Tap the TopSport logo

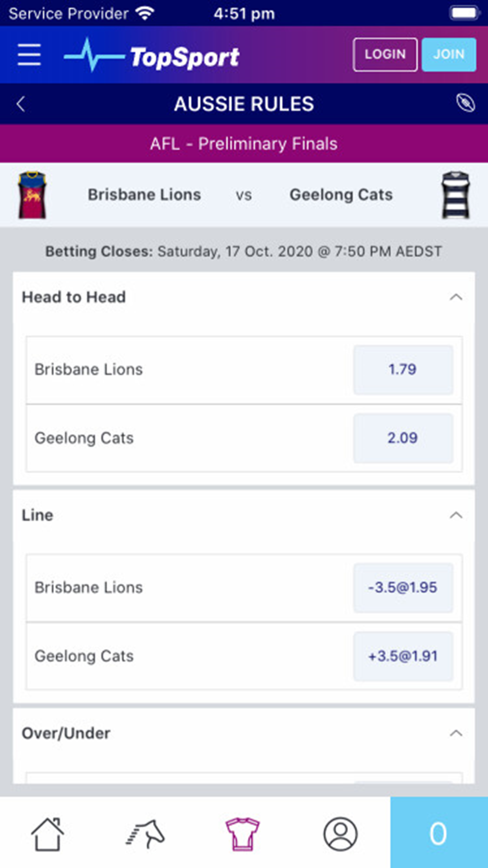[x=152, y=56]
